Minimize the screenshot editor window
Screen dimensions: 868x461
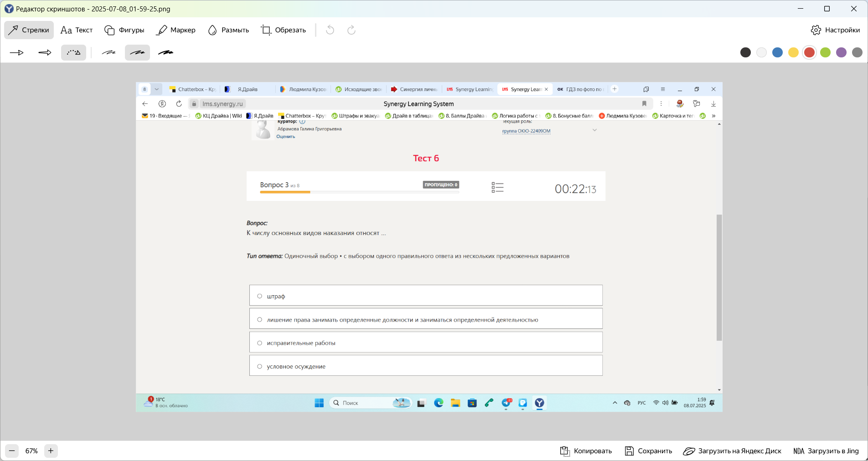801,9
